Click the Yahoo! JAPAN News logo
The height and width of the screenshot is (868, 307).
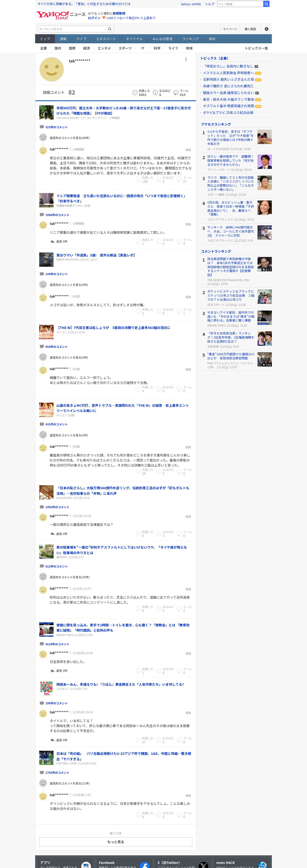[61, 15]
